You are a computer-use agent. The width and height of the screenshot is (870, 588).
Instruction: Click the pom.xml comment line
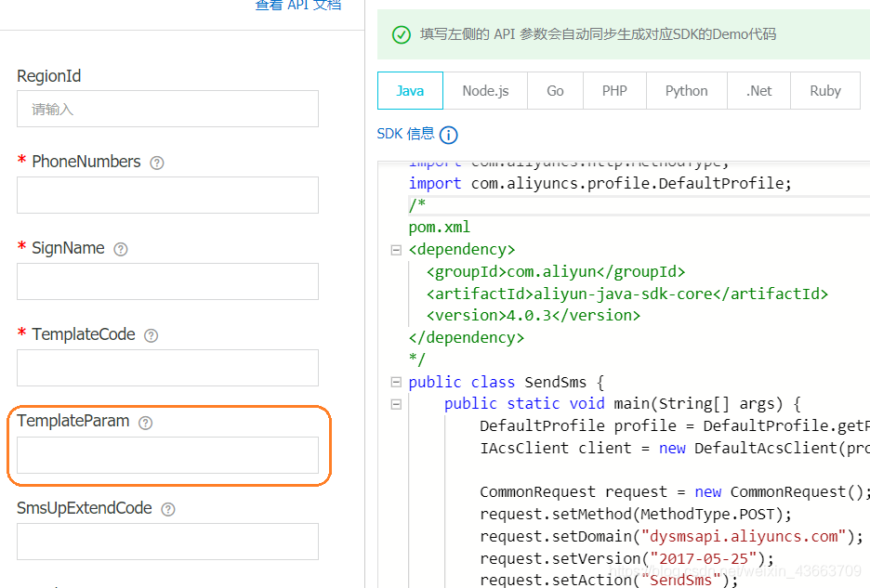(x=439, y=228)
